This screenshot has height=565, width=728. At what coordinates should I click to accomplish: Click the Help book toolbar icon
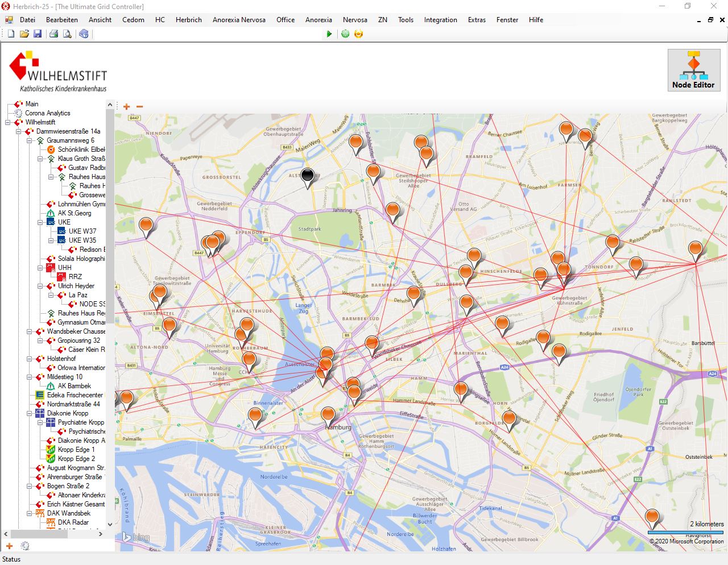pyautogui.click(x=84, y=34)
